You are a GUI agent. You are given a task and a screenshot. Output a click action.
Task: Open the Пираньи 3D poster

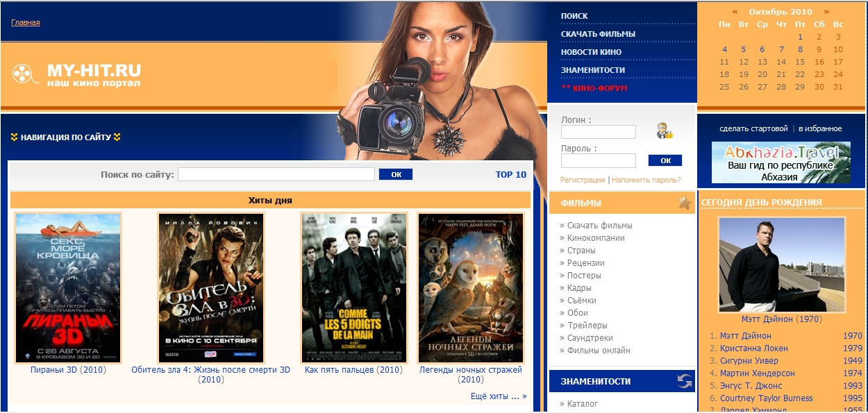[68, 288]
